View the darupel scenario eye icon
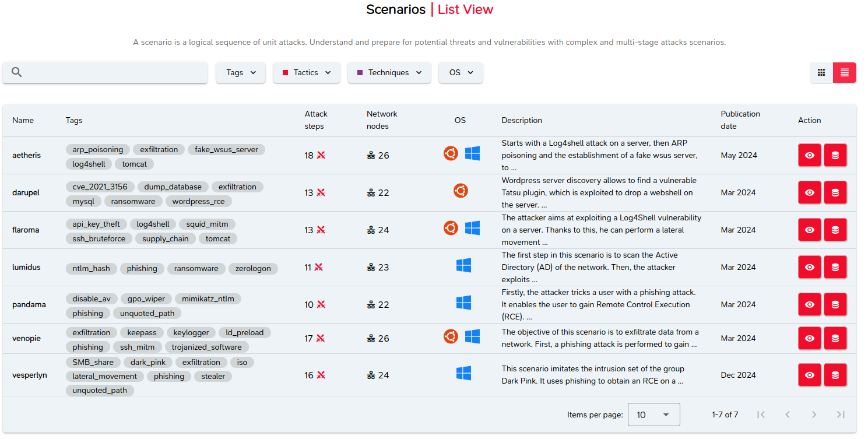The image size is (868, 439). 810,192
